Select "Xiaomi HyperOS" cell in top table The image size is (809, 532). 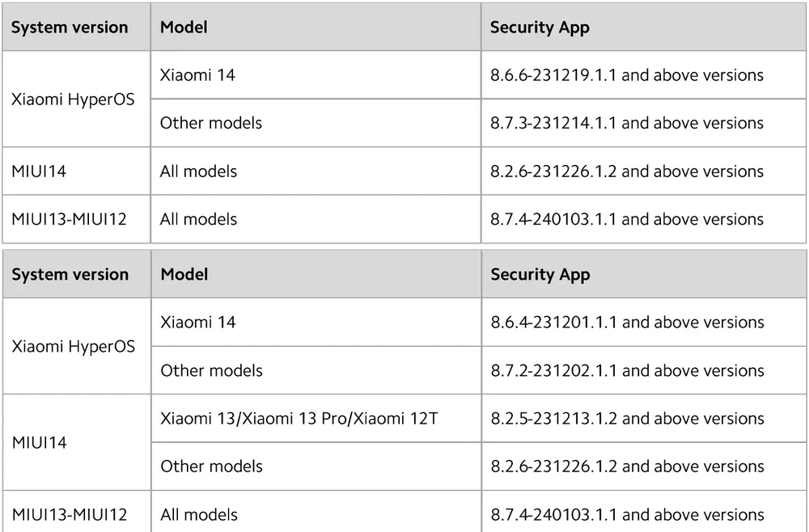(x=73, y=99)
